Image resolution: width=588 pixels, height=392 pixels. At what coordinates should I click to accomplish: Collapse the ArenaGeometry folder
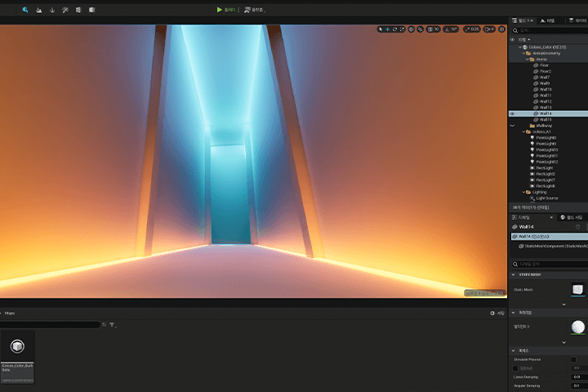523,53
